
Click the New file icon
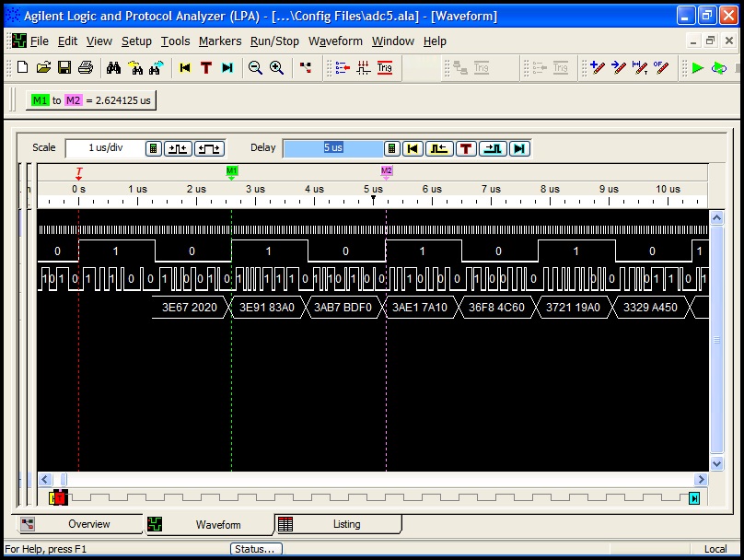[22, 67]
